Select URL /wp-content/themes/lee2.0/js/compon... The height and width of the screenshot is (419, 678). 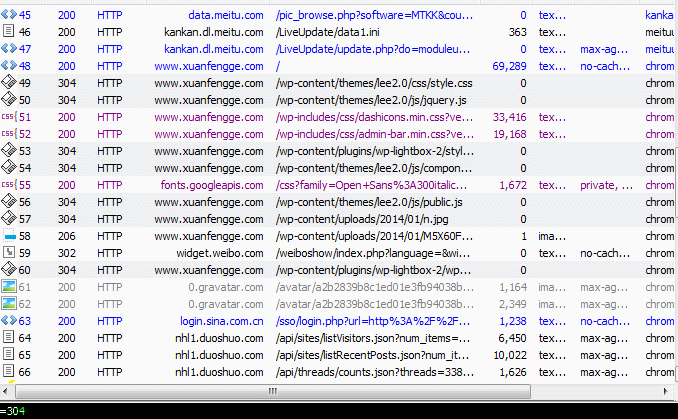tap(374, 168)
